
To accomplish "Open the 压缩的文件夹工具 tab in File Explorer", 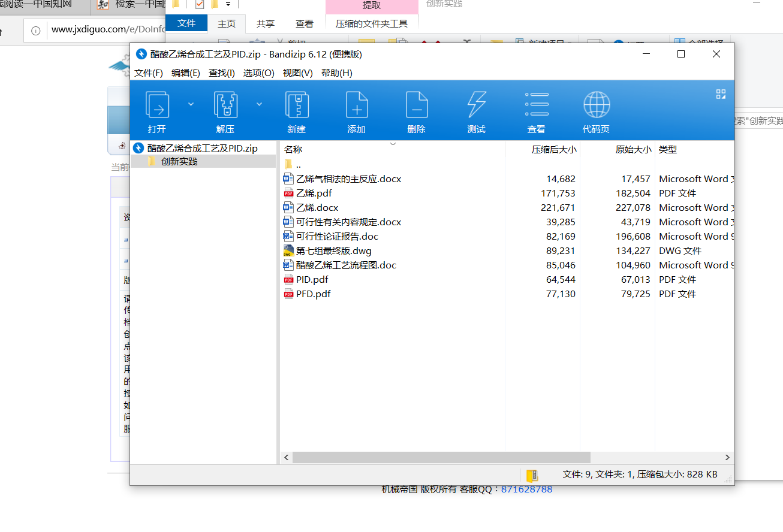I will pyautogui.click(x=372, y=23).
